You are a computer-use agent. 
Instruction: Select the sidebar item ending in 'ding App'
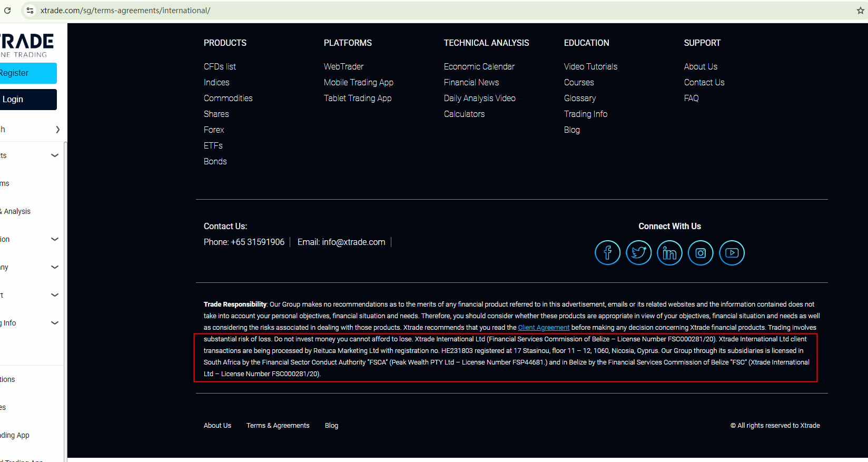tap(15, 435)
